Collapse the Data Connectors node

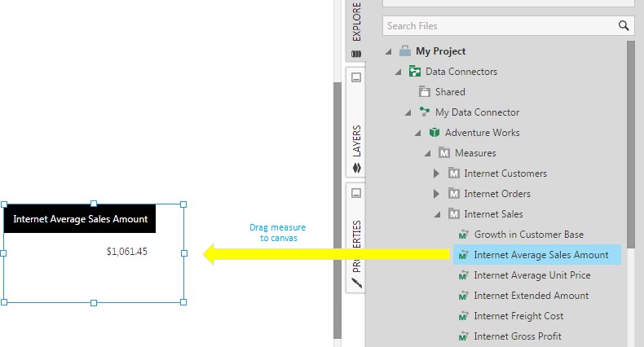point(398,72)
